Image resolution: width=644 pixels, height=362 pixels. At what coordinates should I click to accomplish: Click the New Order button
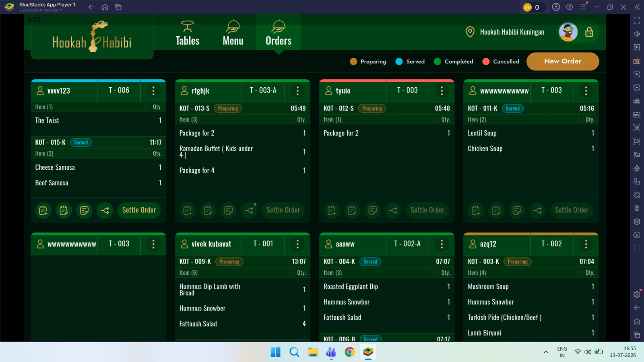[x=563, y=62]
